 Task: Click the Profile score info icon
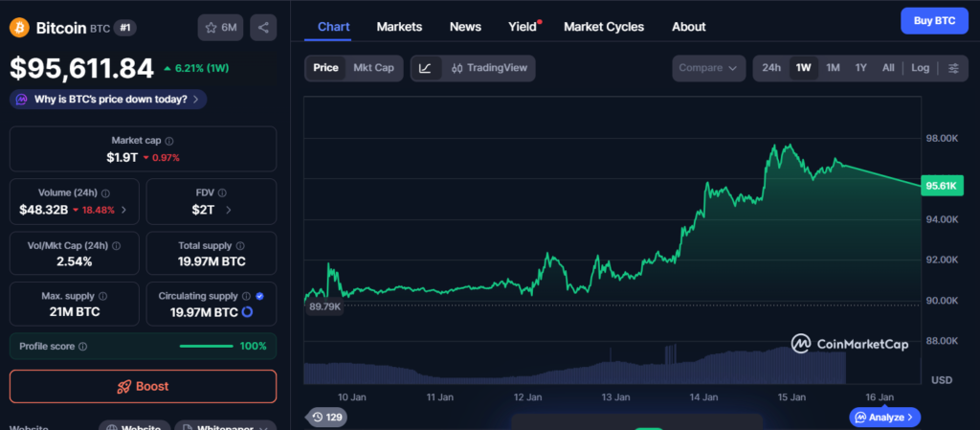point(83,347)
